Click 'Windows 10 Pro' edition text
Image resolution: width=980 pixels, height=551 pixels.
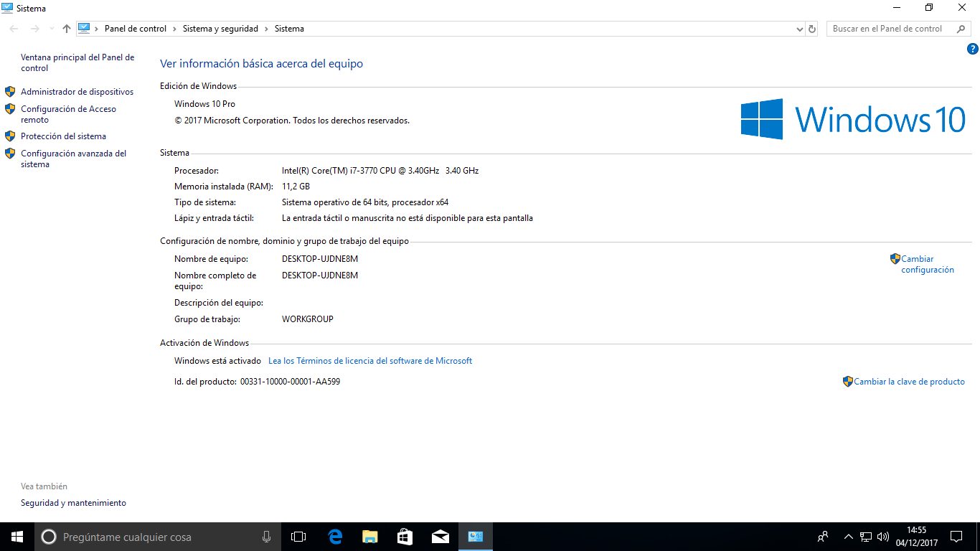pyautogui.click(x=204, y=104)
